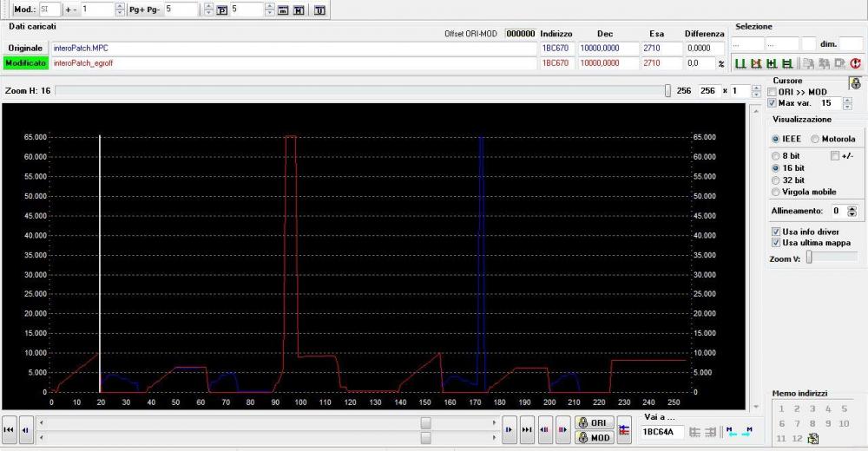Click the padlock icon in Cursore panel
The image size is (868, 451).
(x=855, y=84)
